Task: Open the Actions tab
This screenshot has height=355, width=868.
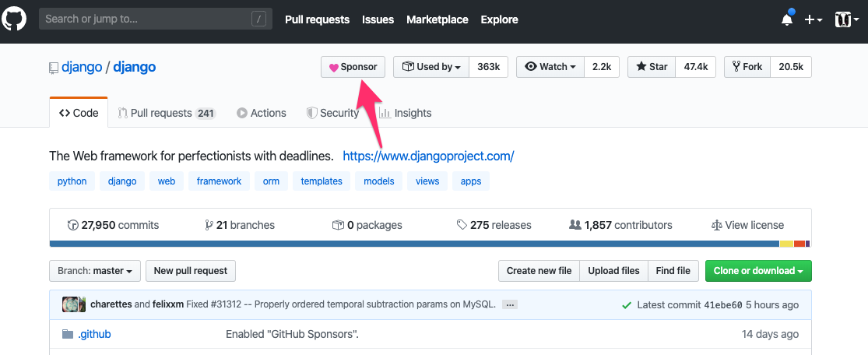Action: coord(262,113)
